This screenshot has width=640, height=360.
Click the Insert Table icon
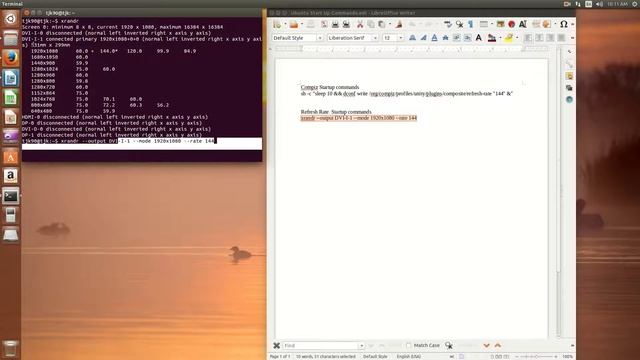click(484, 24)
